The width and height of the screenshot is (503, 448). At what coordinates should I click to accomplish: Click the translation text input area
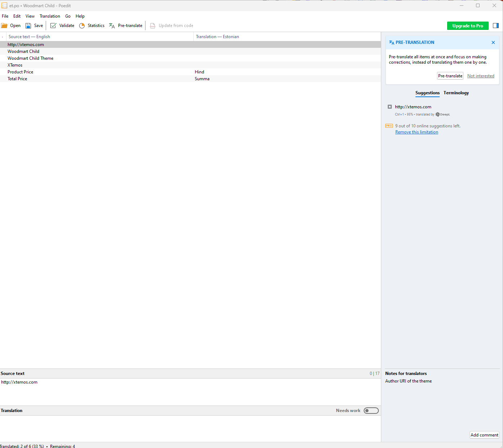click(190, 428)
